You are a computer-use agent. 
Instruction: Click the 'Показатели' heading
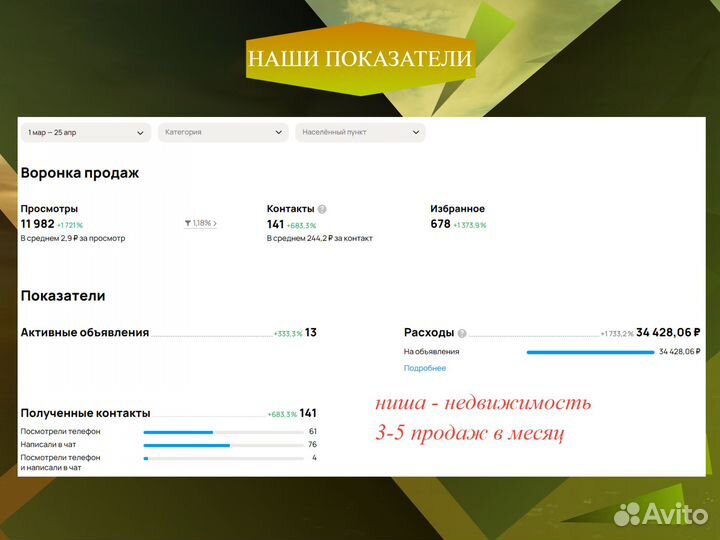[x=63, y=296]
